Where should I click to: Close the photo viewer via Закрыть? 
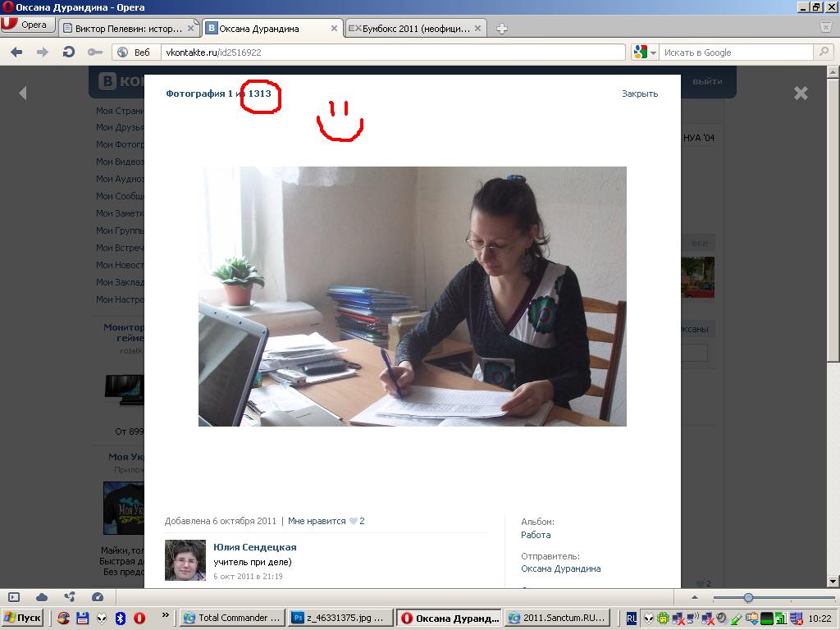(x=640, y=94)
